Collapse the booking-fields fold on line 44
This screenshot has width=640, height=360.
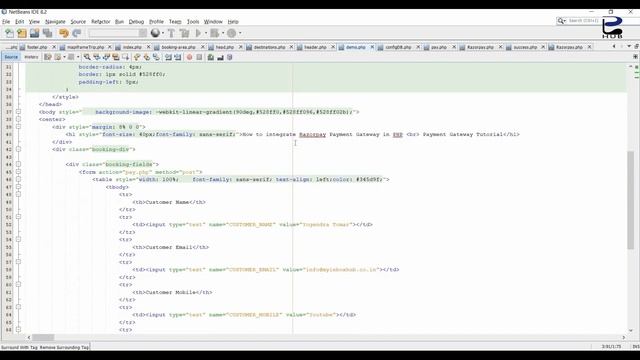click(18, 164)
